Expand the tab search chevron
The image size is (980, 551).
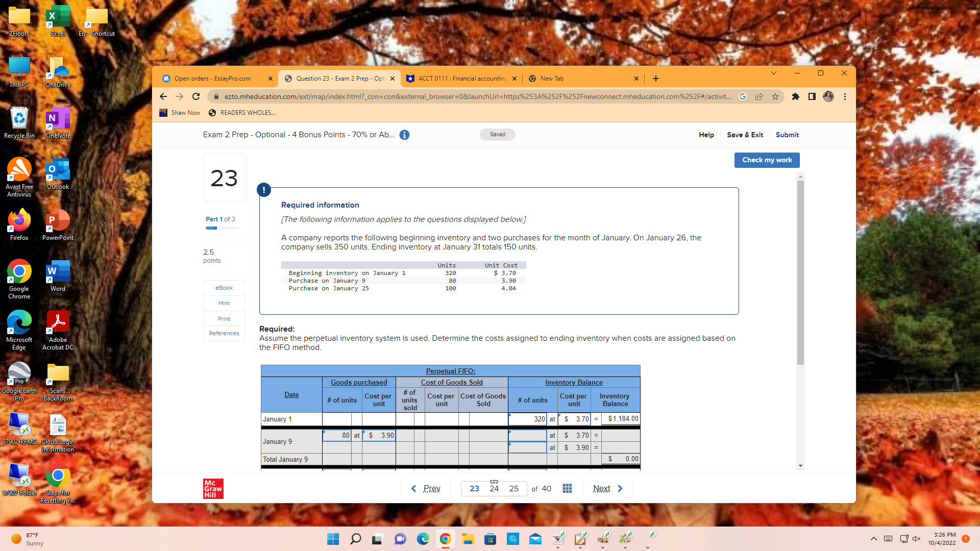tap(774, 73)
